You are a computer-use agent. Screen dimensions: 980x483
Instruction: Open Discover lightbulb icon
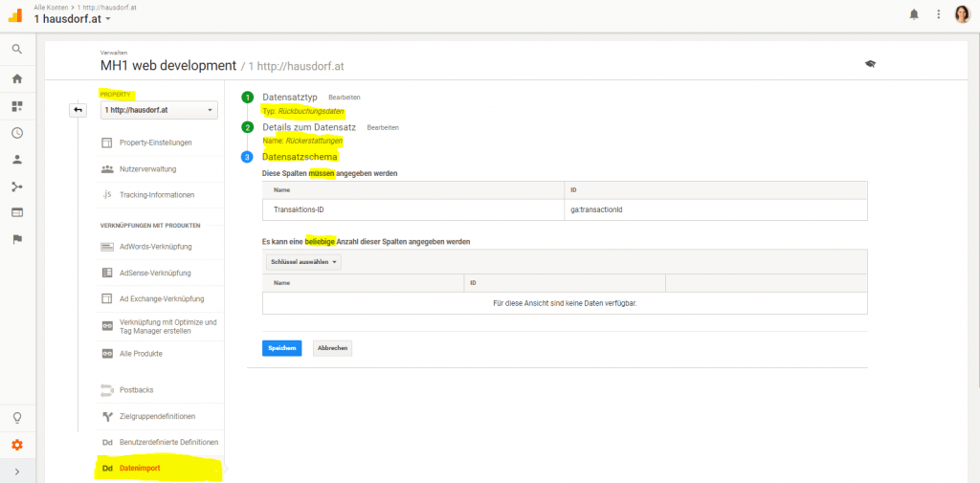pos(17,417)
